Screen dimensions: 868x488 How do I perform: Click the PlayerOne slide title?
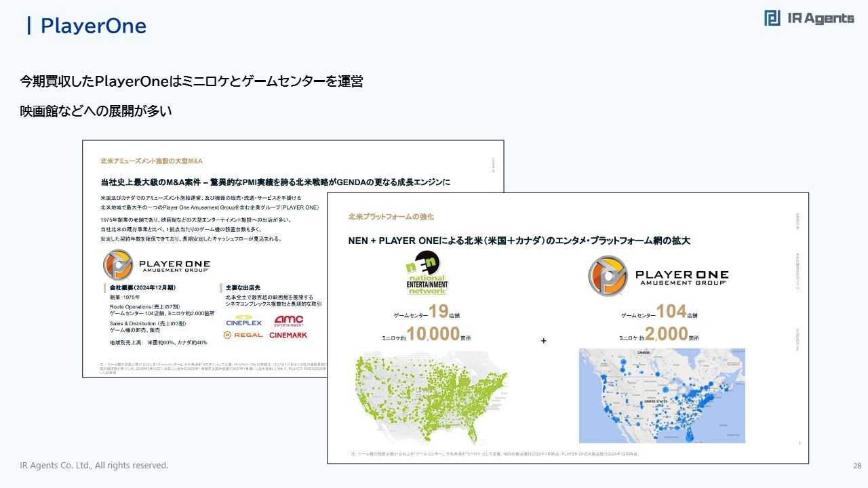tap(93, 26)
